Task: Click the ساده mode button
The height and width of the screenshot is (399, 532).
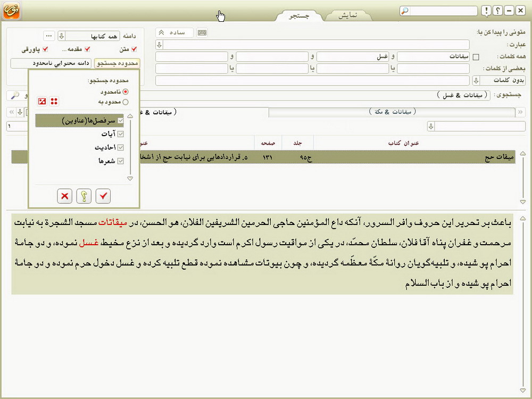Action: coord(174,32)
